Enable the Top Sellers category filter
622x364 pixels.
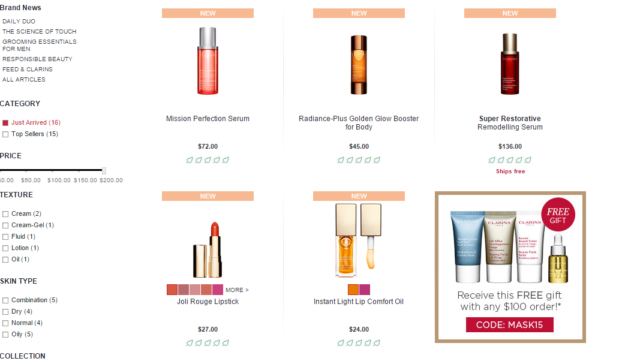pos(5,134)
